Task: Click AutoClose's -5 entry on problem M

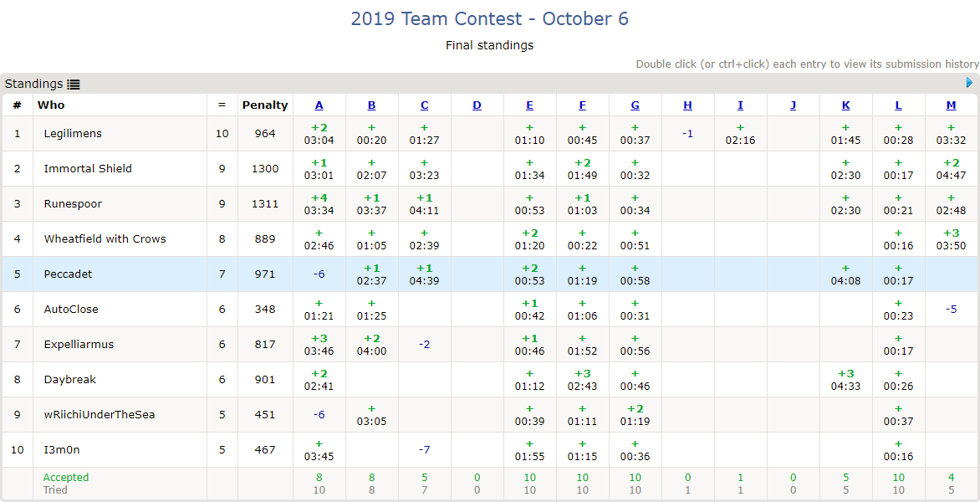Action: tap(951, 310)
